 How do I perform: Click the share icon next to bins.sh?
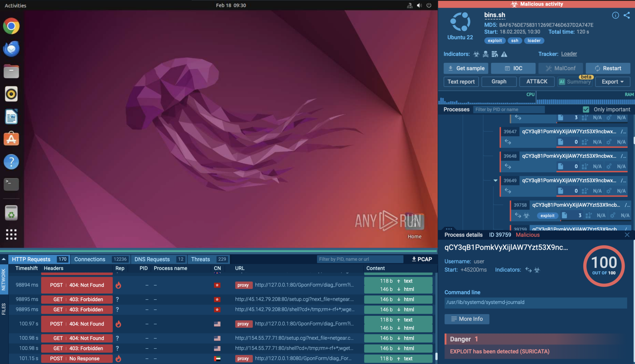627,15
